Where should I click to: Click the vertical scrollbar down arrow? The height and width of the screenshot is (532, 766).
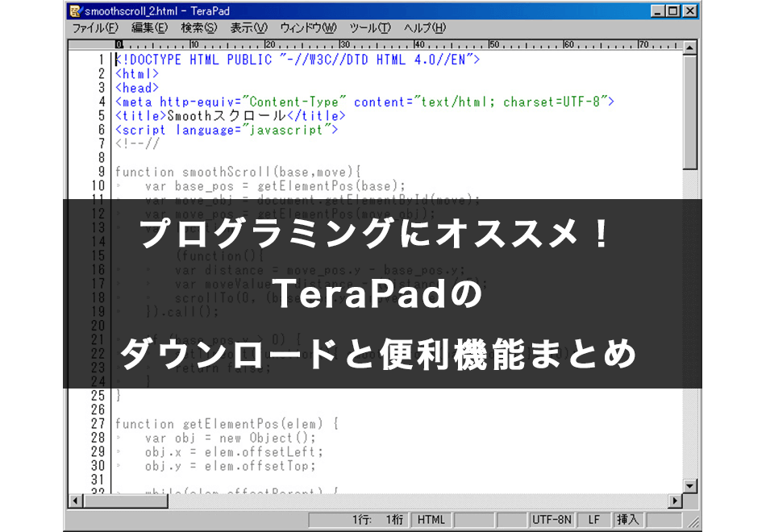[x=689, y=485]
